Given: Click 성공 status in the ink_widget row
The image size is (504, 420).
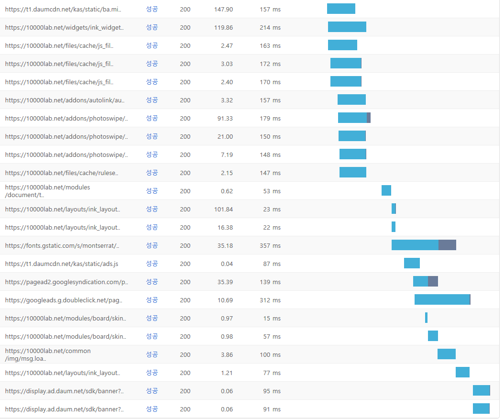Looking at the screenshot, I should [x=152, y=28].
